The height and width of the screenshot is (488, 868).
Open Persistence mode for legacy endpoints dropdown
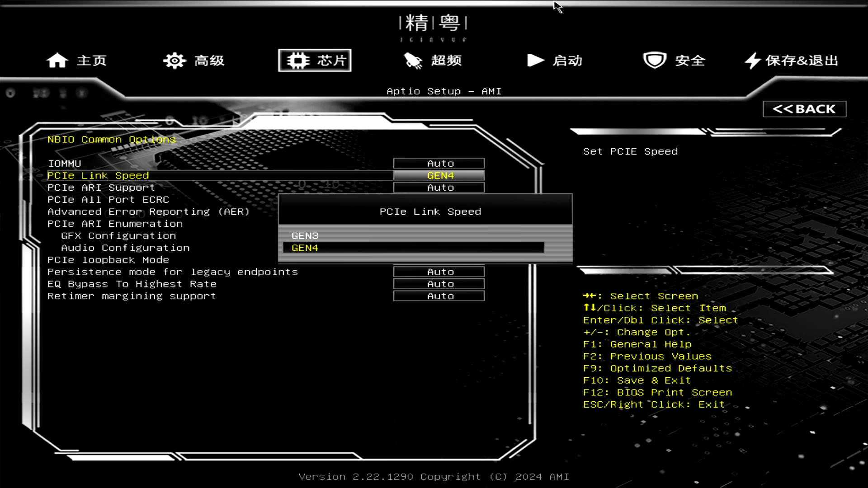(439, 272)
